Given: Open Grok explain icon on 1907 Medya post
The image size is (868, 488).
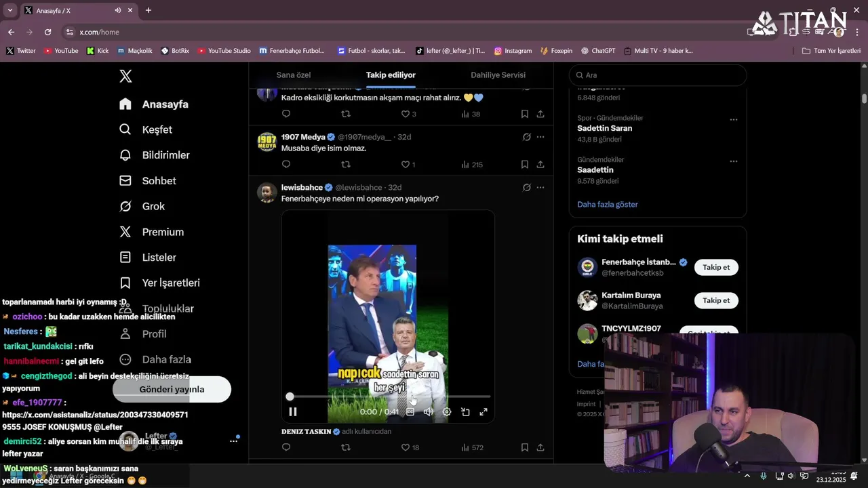Looking at the screenshot, I should [526, 137].
